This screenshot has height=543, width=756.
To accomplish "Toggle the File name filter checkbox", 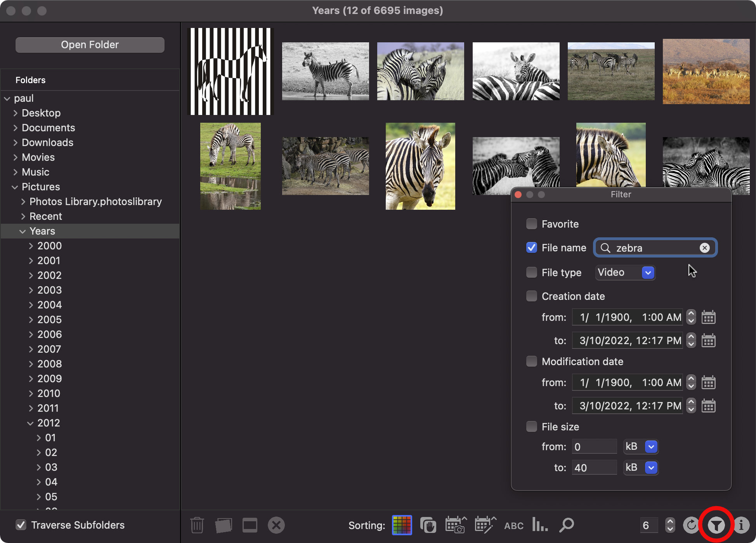I will click(x=532, y=247).
